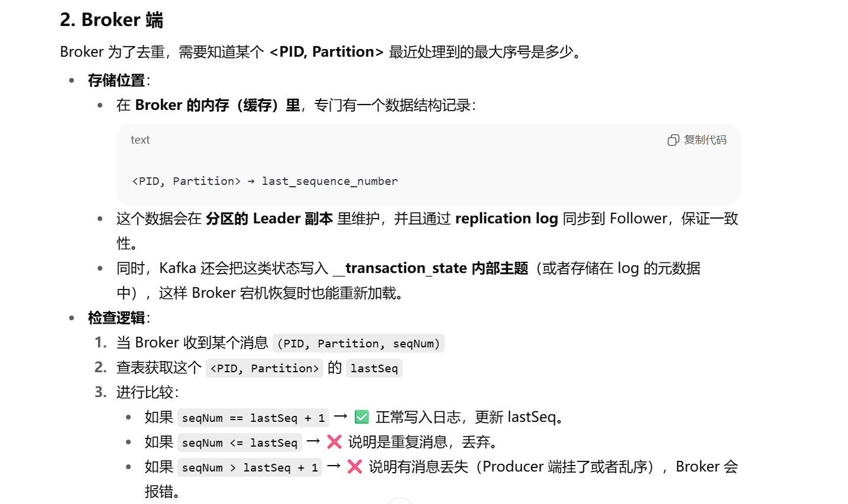
Task: Click red cross next to 说明是重复消息
Action: point(334,442)
